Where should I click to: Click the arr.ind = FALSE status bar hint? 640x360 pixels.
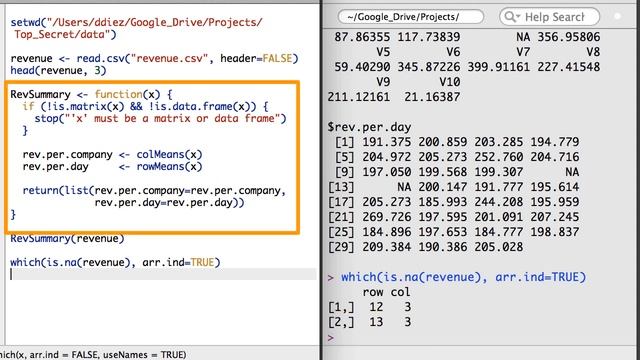[63, 355]
